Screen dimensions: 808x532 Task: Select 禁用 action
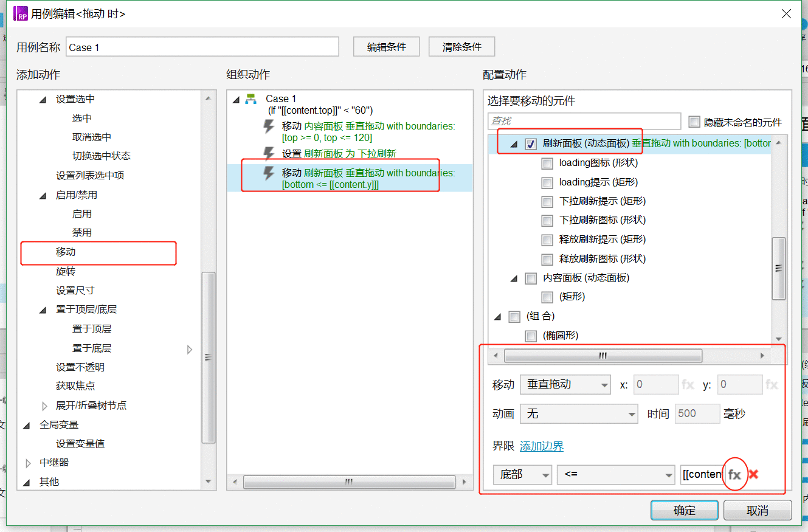pyautogui.click(x=82, y=233)
